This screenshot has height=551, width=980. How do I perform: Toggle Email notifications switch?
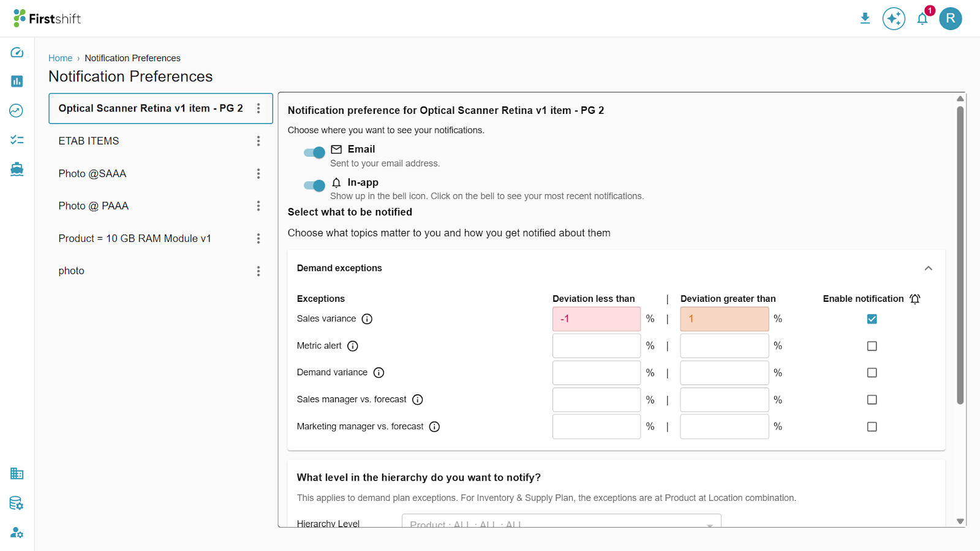coord(315,152)
